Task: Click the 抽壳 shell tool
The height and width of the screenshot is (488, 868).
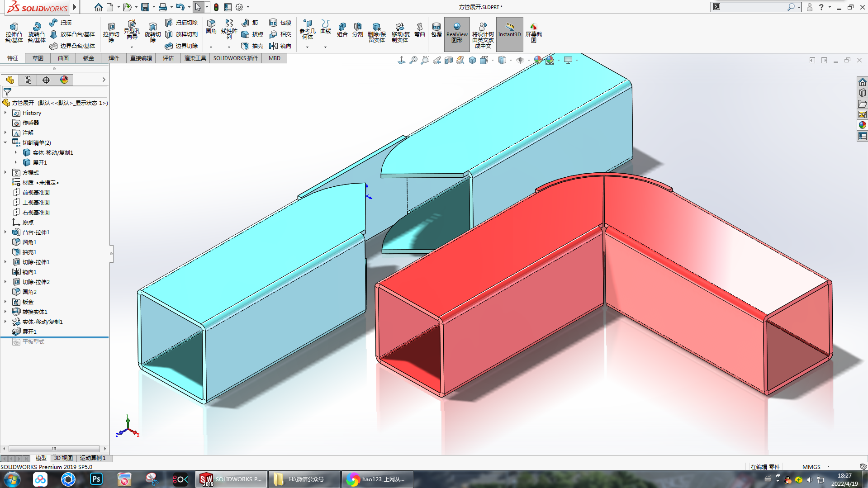Action: pos(252,46)
